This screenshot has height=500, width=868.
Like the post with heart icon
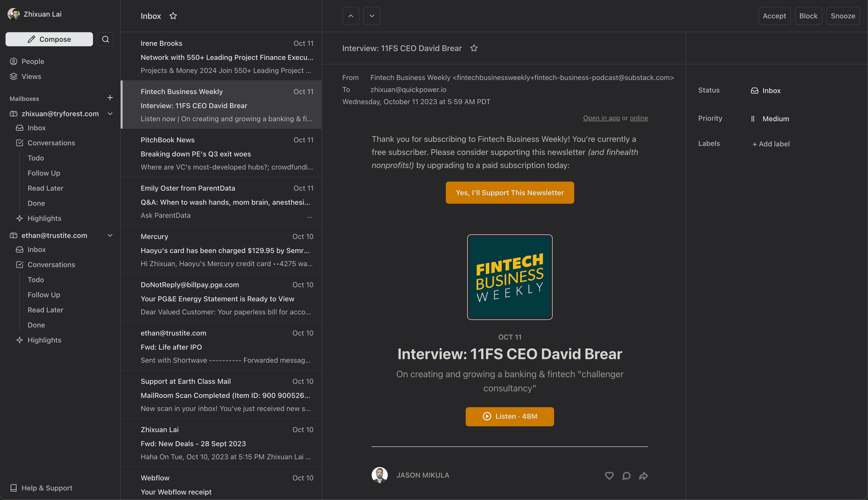click(x=609, y=476)
